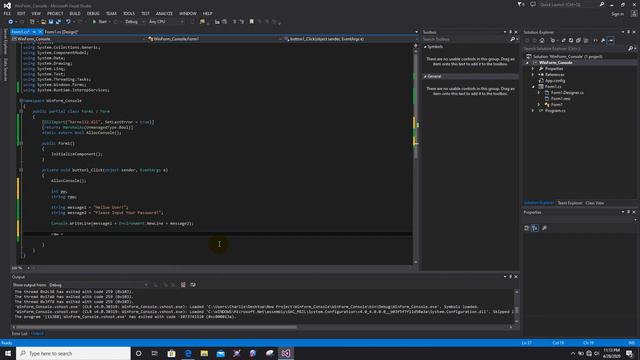The height and width of the screenshot is (360, 640).
Task: Open the button1_Click member dropdown
Action: (x=351, y=39)
